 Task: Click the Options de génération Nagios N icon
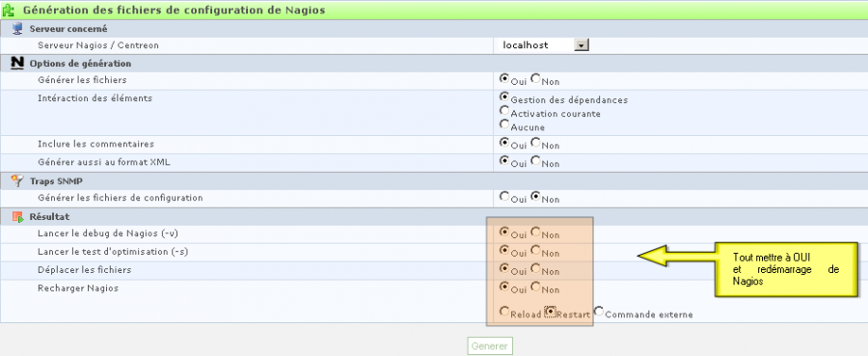[17, 63]
